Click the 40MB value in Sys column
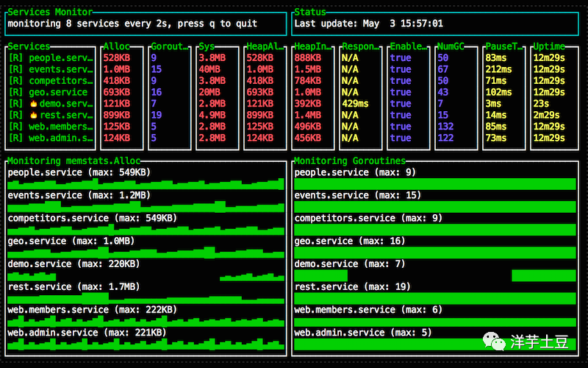The image size is (588, 368). [x=209, y=69]
